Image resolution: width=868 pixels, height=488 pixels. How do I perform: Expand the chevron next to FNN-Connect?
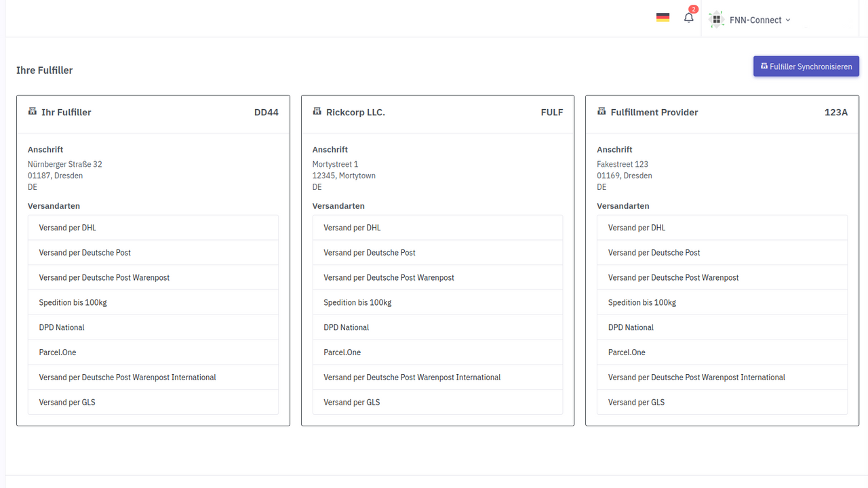coord(789,20)
